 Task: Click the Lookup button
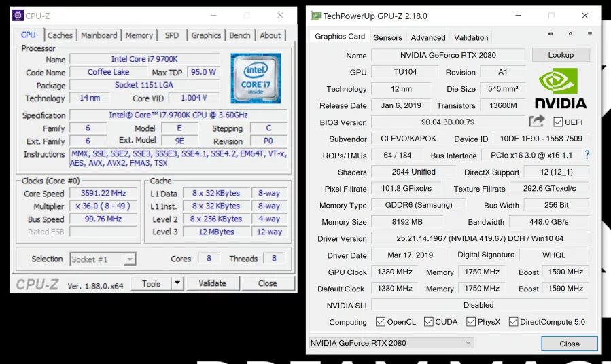coord(561,55)
